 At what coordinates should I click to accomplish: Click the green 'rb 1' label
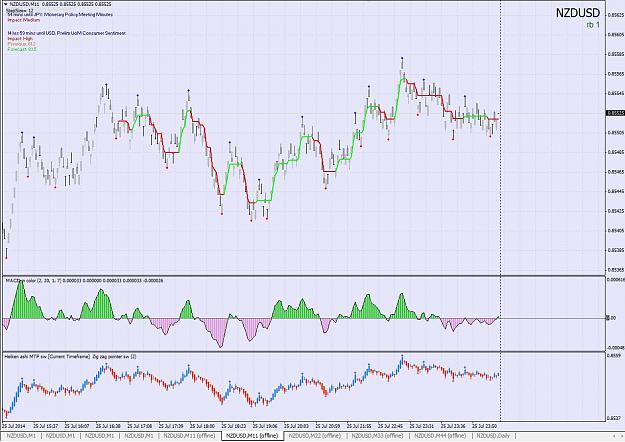pyautogui.click(x=593, y=25)
